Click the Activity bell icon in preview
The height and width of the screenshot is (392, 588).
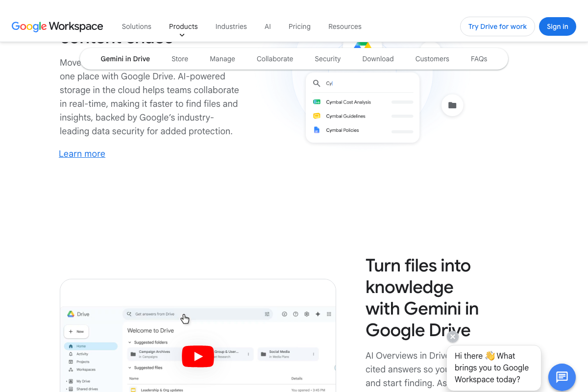(71, 354)
